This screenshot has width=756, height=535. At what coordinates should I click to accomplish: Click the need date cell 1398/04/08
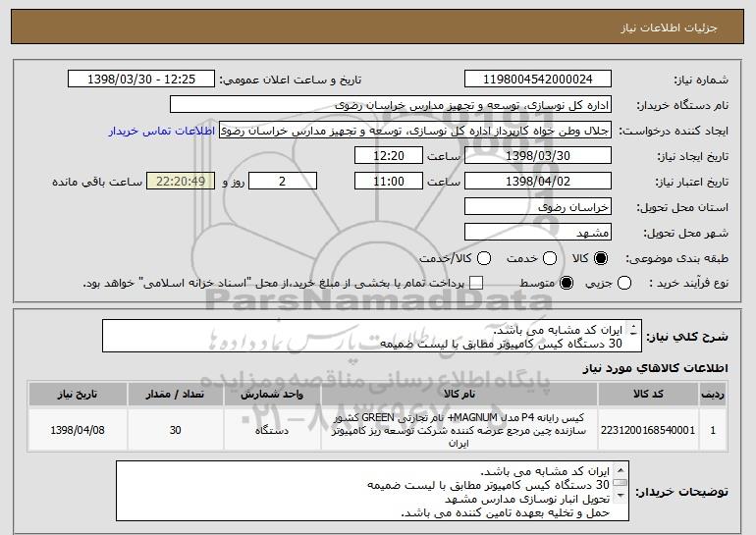[x=78, y=430]
